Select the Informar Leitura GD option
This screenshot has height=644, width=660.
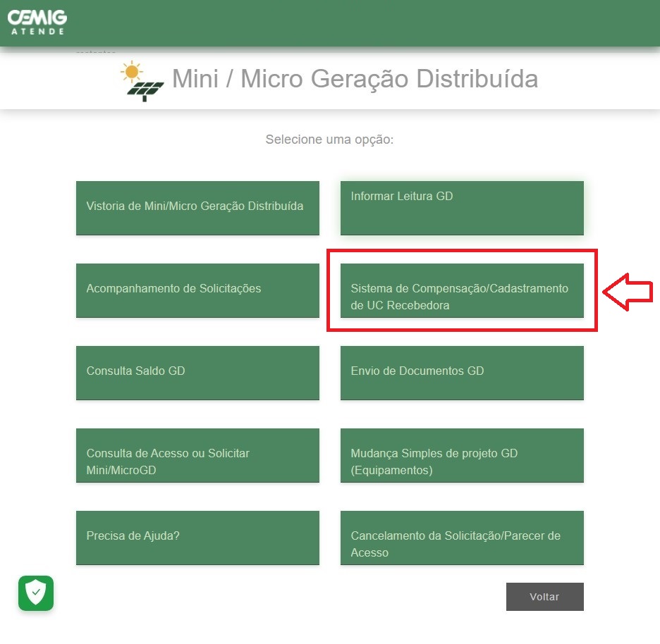[x=462, y=208]
